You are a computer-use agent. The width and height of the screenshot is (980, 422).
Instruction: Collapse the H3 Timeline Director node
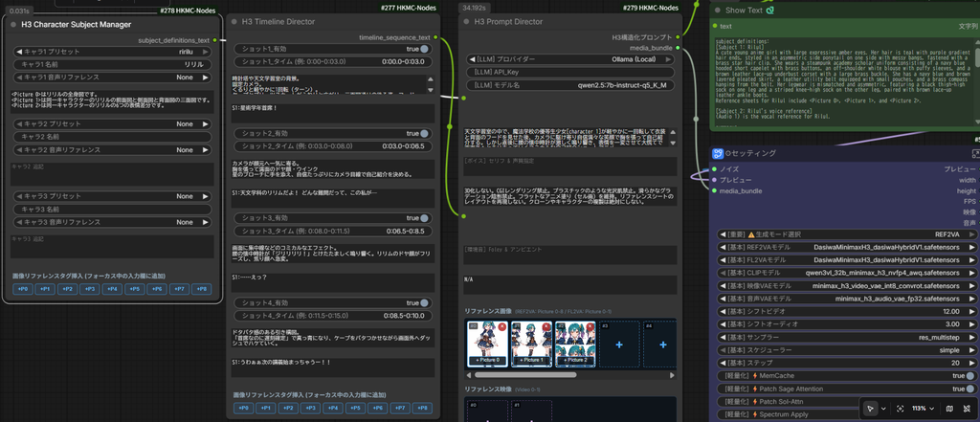point(234,22)
